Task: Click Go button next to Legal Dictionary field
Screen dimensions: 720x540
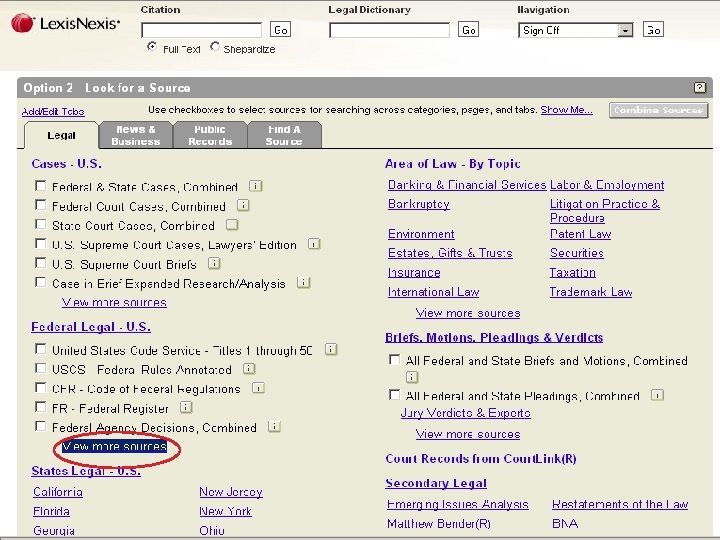Action: coord(468,30)
